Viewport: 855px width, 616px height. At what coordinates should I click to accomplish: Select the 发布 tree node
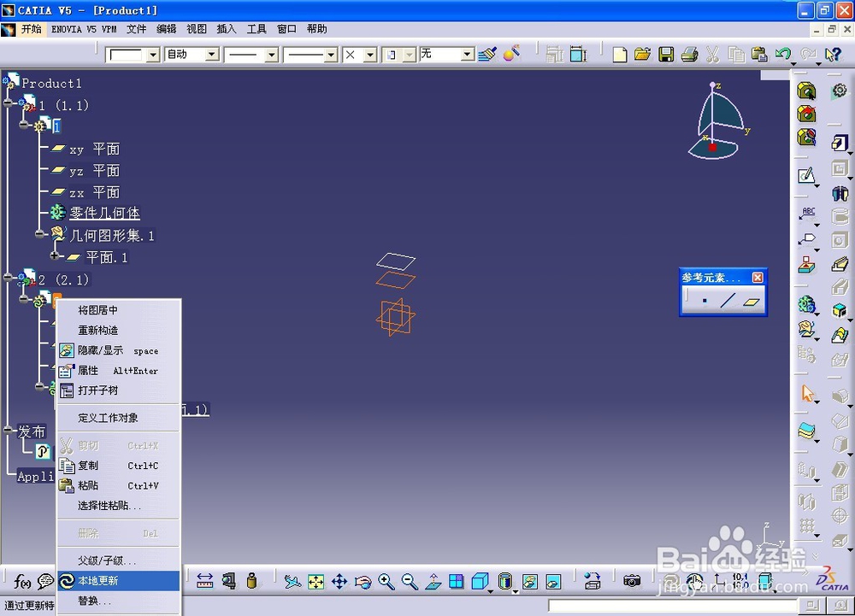(x=31, y=431)
